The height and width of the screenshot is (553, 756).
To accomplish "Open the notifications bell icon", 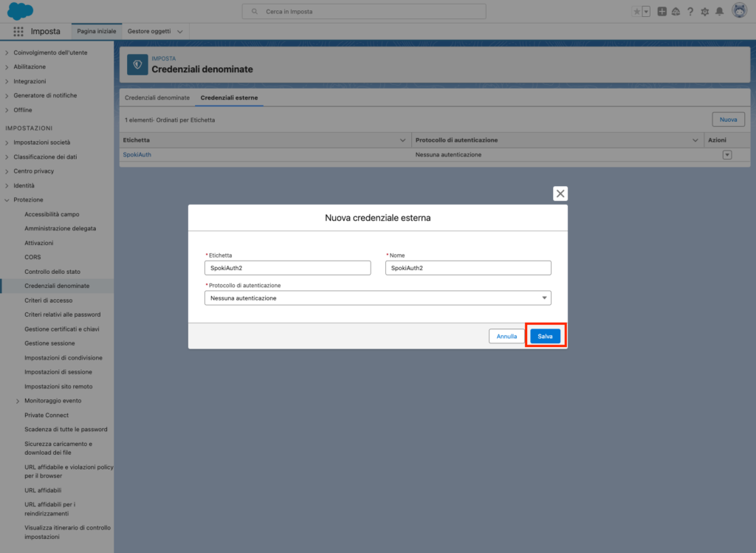I will [x=719, y=11].
